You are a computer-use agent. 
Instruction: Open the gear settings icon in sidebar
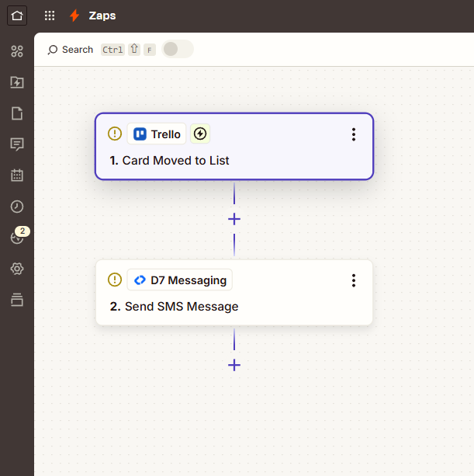(x=17, y=269)
